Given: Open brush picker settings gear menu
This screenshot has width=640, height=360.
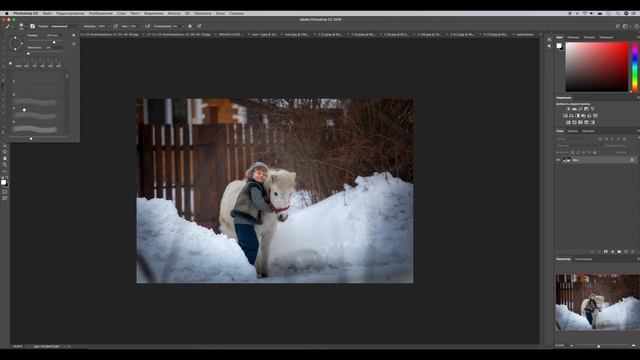Looking at the screenshot, I should click(73, 36).
